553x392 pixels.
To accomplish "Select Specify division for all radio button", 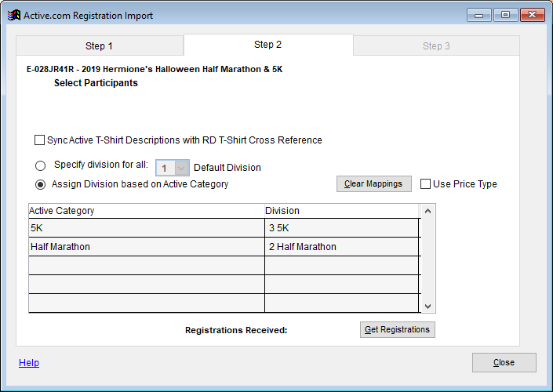I will pyautogui.click(x=40, y=166).
